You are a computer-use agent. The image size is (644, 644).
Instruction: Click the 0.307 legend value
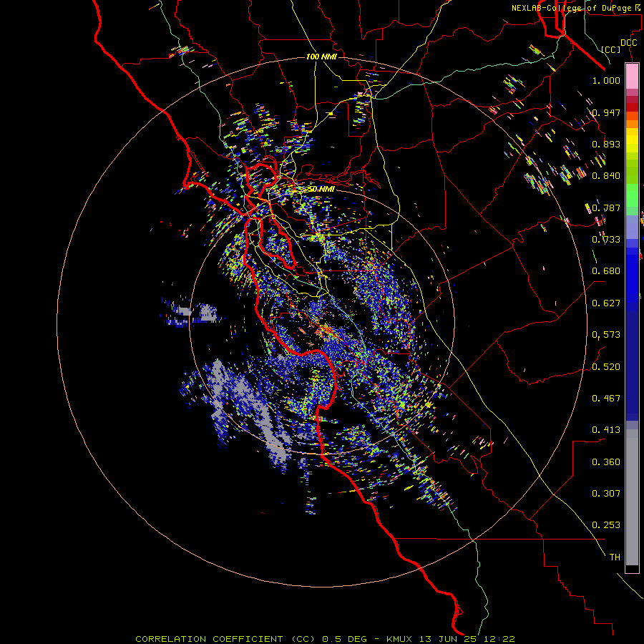pos(606,494)
